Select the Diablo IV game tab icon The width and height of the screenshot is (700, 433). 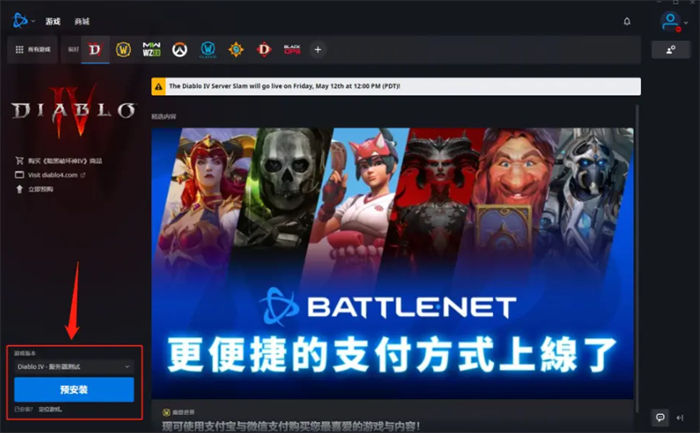pos(95,50)
